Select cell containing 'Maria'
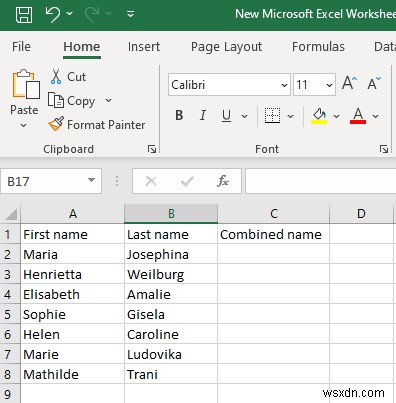This screenshot has height=403, width=396. pos(72,254)
